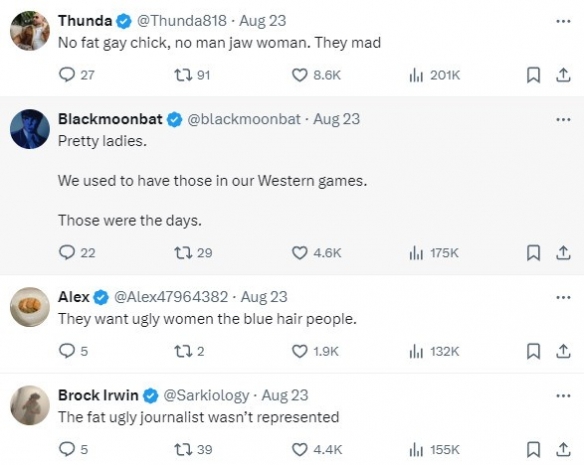Bookmark Brock Irwin's tweet
This screenshot has width=584, height=465.
click(x=533, y=449)
